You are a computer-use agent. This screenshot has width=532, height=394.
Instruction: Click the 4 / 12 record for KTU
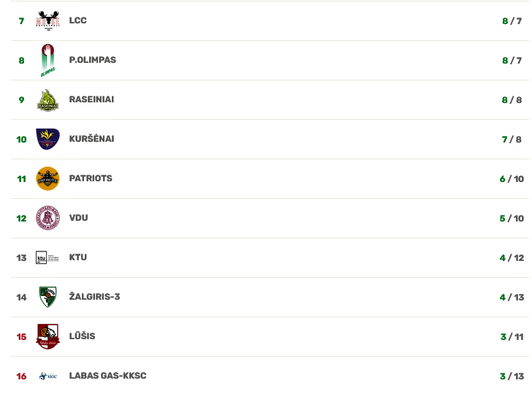point(512,258)
